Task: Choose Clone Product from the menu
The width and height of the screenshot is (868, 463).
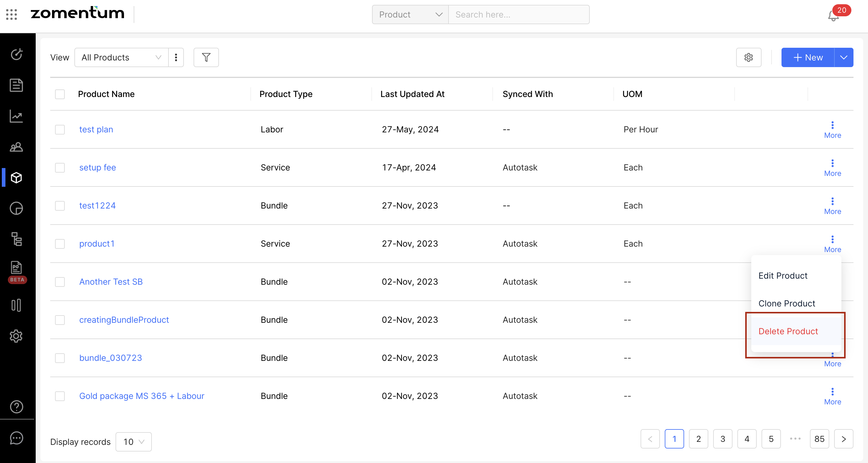Action: [x=786, y=303]
